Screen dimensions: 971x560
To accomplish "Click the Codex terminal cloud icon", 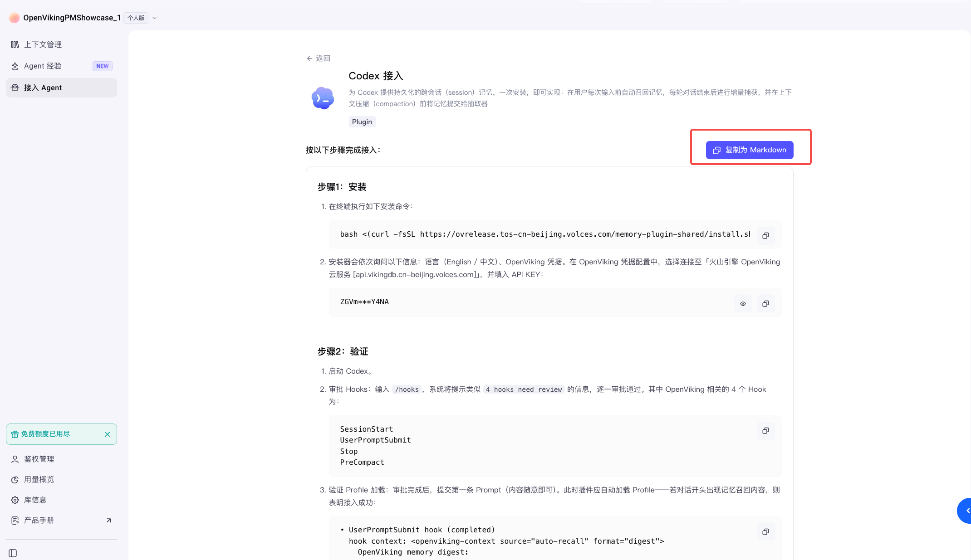I will [x=323, y=98].
